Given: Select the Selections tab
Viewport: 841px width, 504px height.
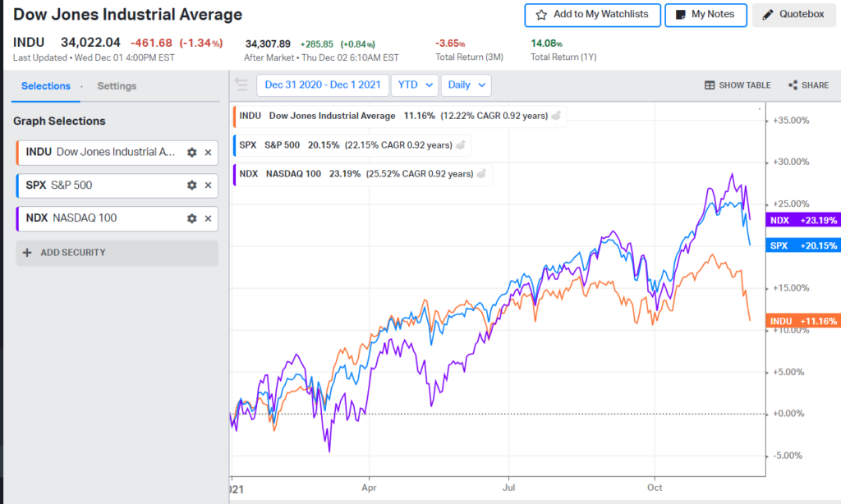Looking at the screenshot, I should [46, 86].
